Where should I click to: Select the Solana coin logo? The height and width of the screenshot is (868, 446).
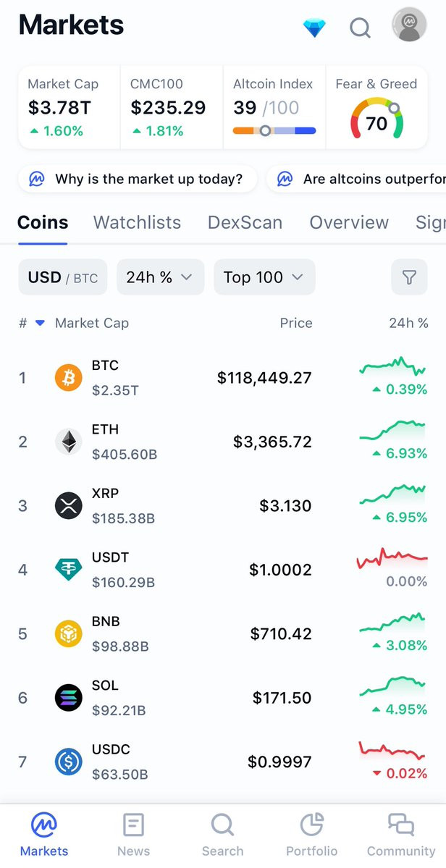[x=69, y=697]
